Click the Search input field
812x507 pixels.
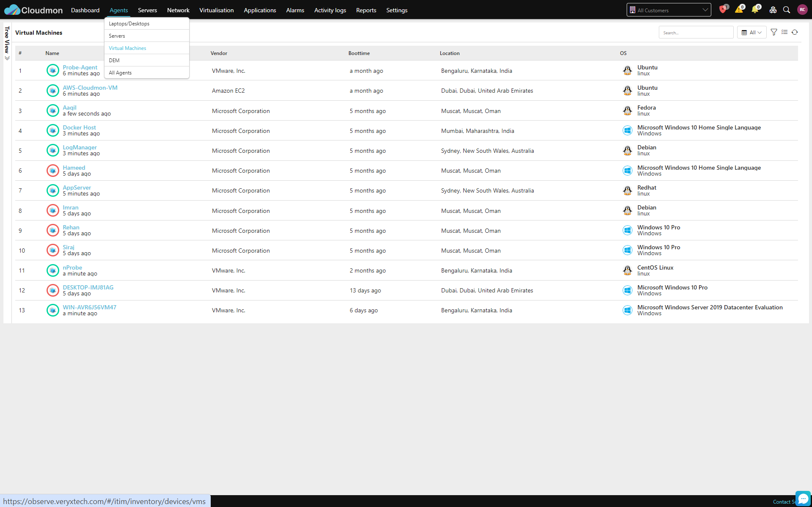[x=696, y=33]
